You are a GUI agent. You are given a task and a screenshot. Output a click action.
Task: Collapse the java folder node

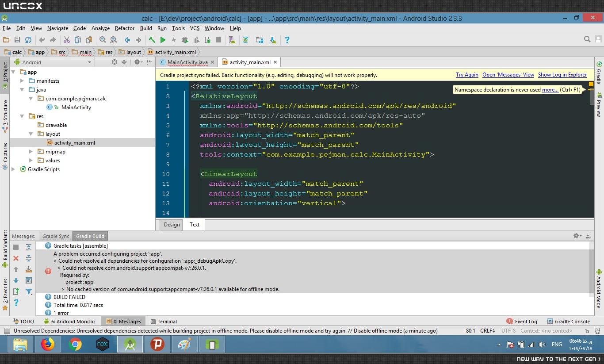pyautogui.click(x=22, y=90)
